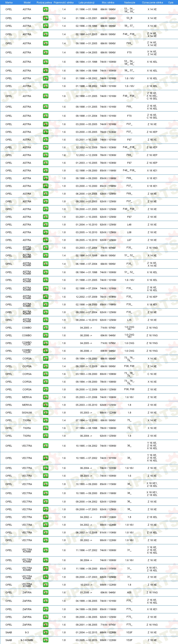
Task: Select the 09.1998 -> 01.2004 production years cell
Action: pos(86,116)
